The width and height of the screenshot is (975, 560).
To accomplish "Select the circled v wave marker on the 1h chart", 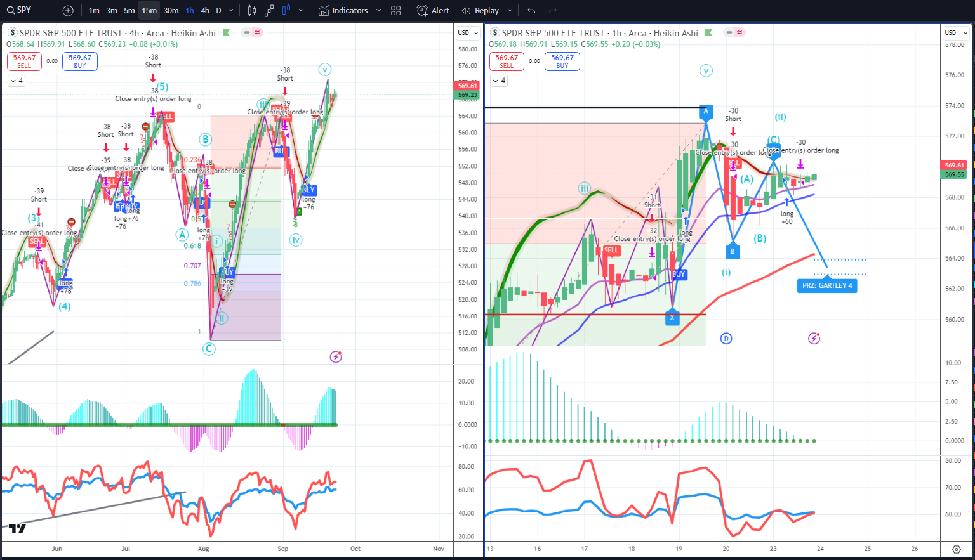I will coord(706,70).
